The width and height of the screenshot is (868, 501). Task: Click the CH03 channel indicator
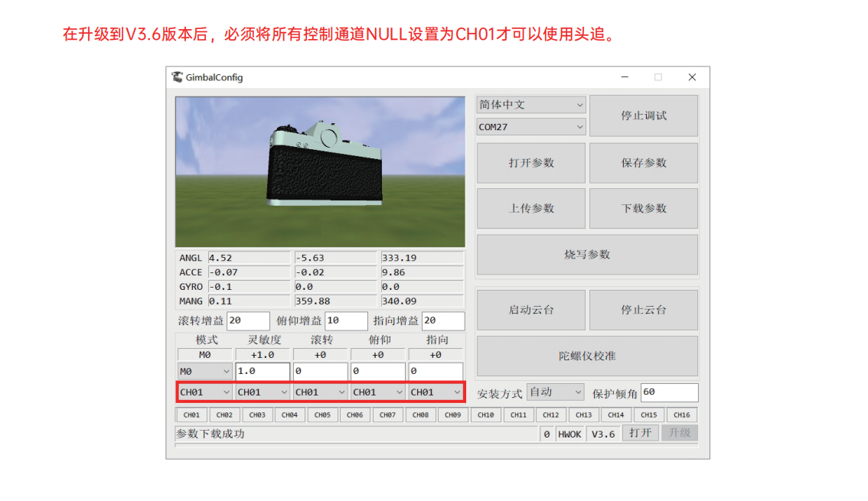coord(257,415)
